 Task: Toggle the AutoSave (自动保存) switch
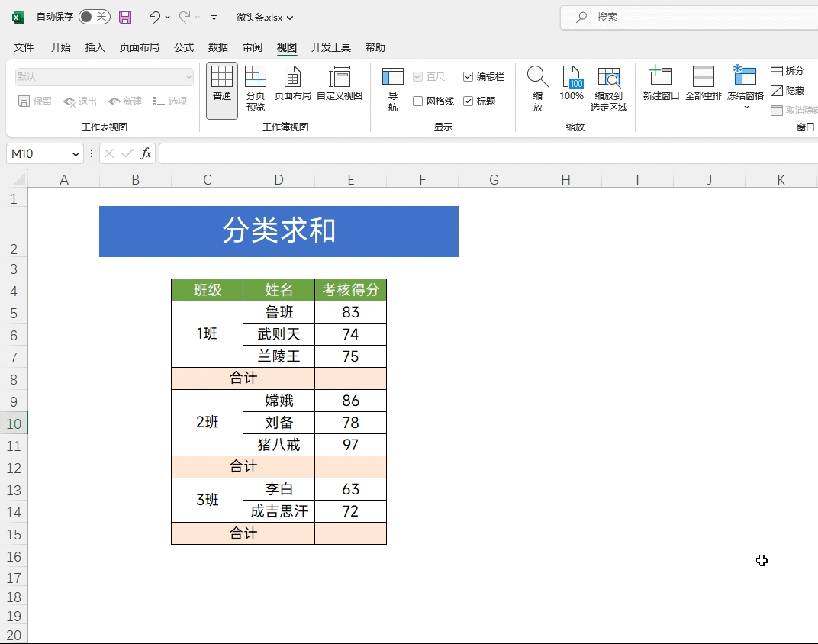(95, 17)
